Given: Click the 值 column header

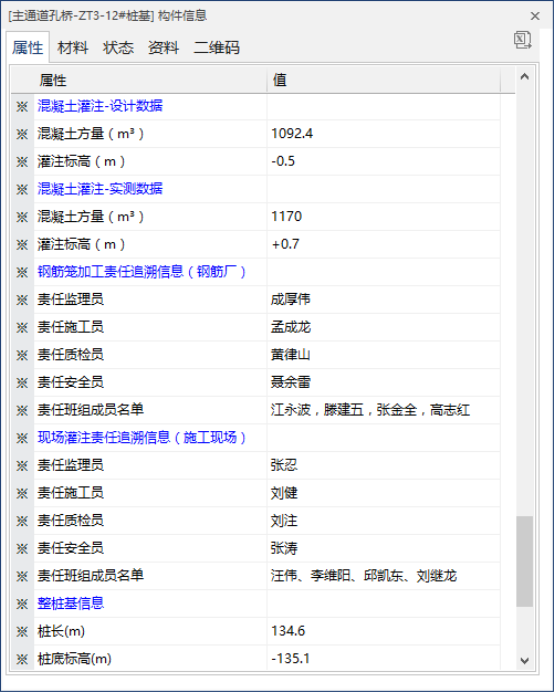Looking at the screenshot, I should 384,80.
